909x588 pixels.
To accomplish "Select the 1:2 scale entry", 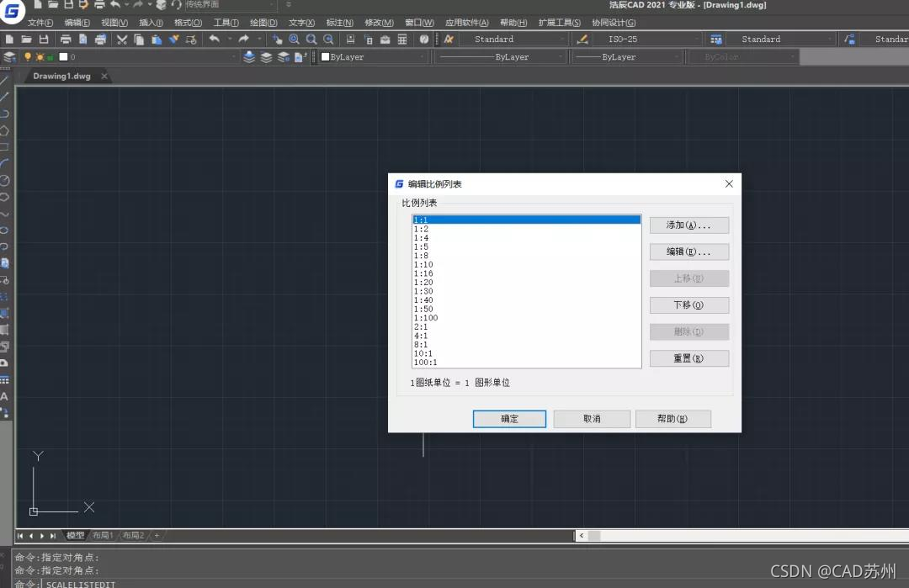I will 526,229.
